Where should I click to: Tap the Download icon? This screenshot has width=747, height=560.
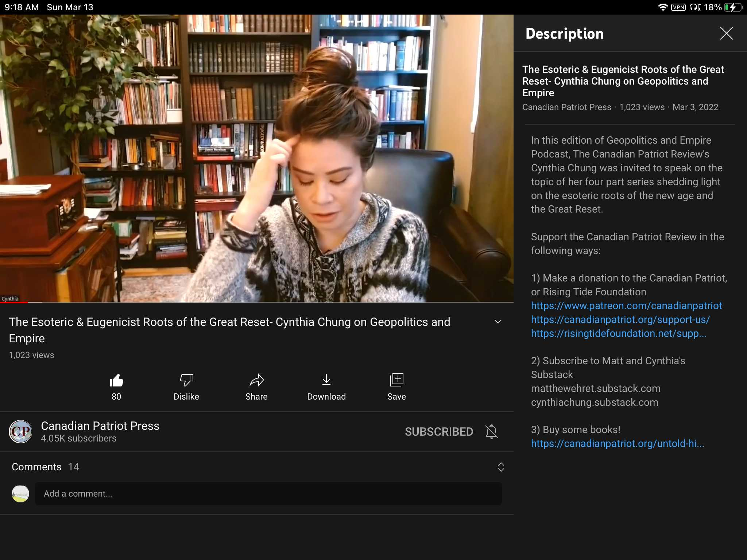pos(326,381)
